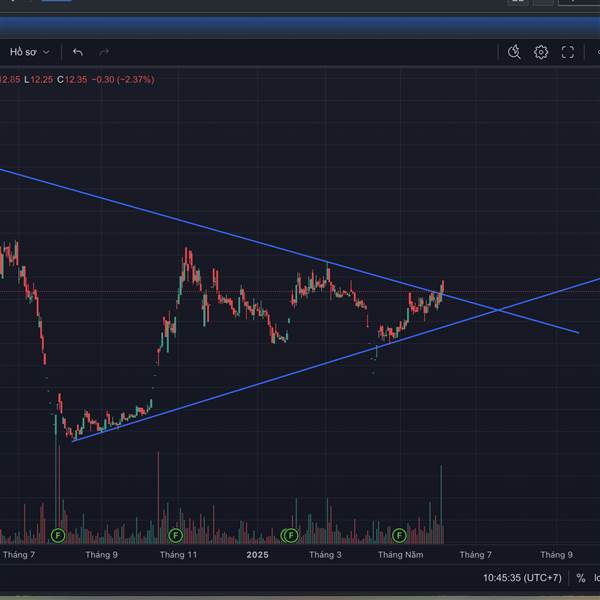Open quick search magnifier with lightning icon
Image resolution: width=600 pixels, height=600 pixels.
(x=514, y=52)
